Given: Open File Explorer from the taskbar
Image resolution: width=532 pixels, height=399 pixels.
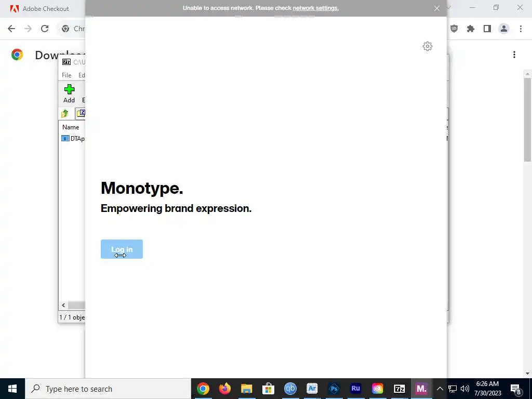Looking at the screenshot, I should 247,389.
